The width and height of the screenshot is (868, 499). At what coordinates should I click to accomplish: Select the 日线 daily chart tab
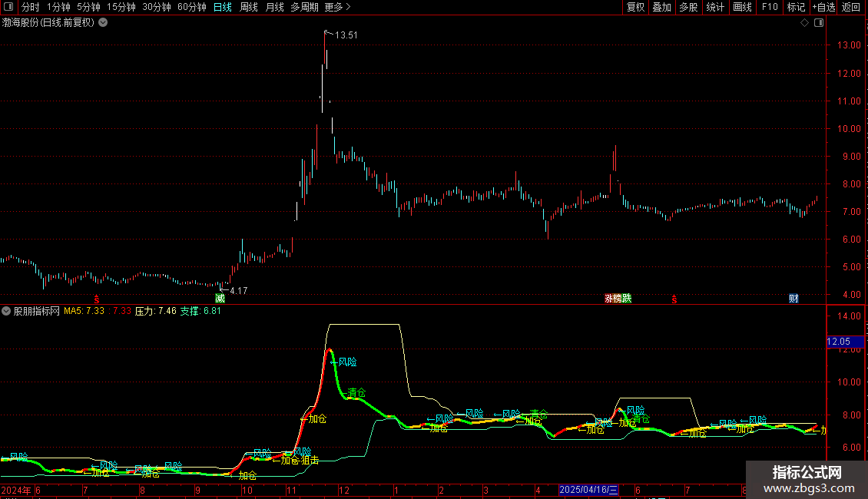(x=223, y=7)
